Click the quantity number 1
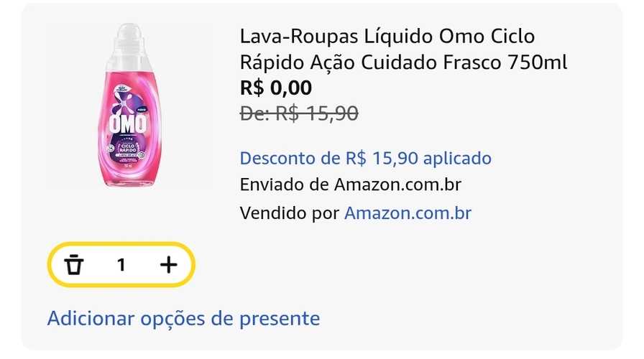Viewport: 644px width, 359px height. [121, 265]
